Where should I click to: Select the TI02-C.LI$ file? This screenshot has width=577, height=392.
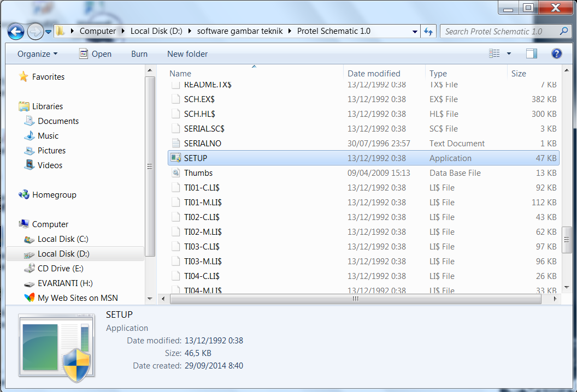(x=363, y=217)
